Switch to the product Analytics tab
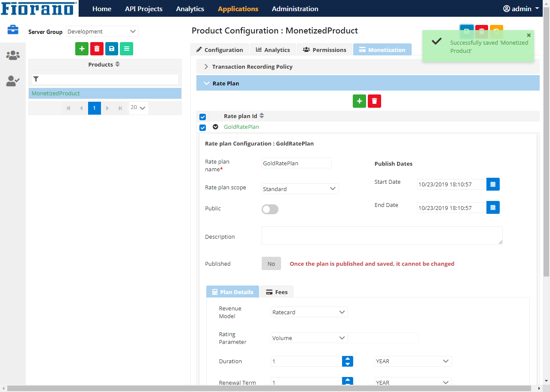550x392 pixels. click(x=273, y=50)
